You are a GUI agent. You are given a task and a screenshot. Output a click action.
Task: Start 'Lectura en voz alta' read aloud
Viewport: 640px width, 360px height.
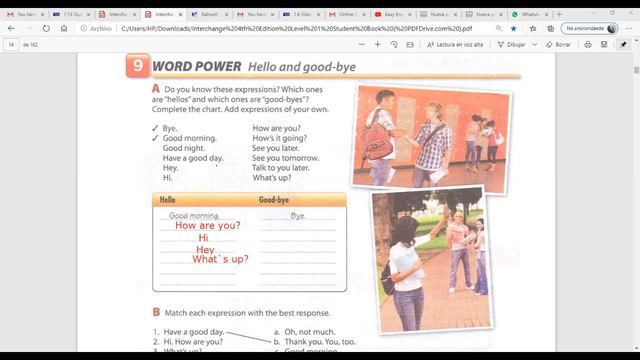(455, 44)
